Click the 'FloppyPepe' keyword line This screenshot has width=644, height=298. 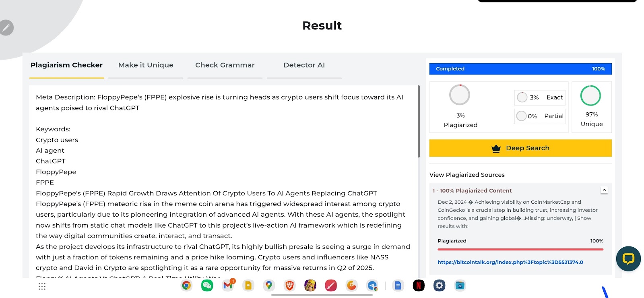coord(56,172)
